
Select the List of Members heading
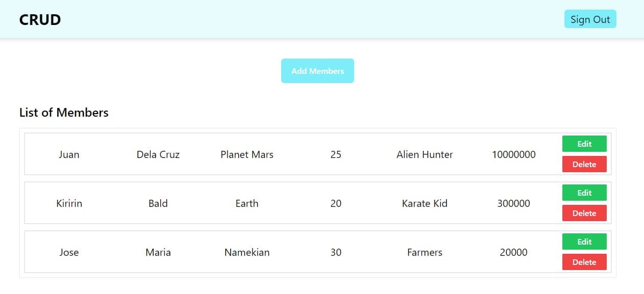point(64,113)
